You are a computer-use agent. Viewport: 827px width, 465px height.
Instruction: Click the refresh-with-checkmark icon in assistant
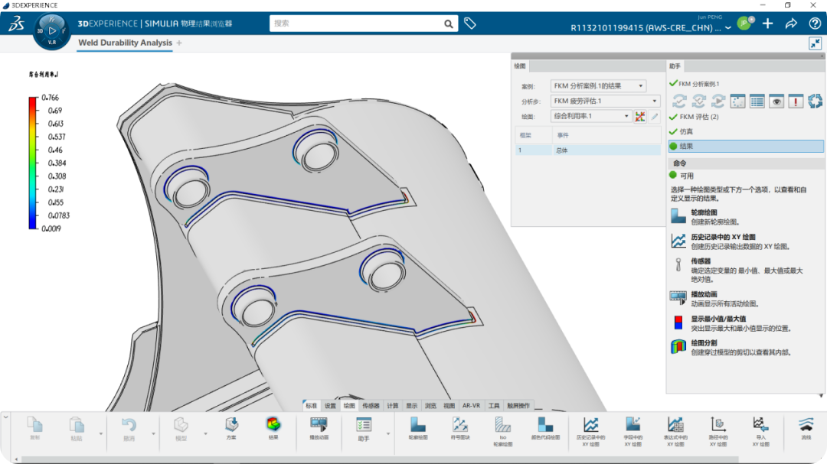(699, 101)
